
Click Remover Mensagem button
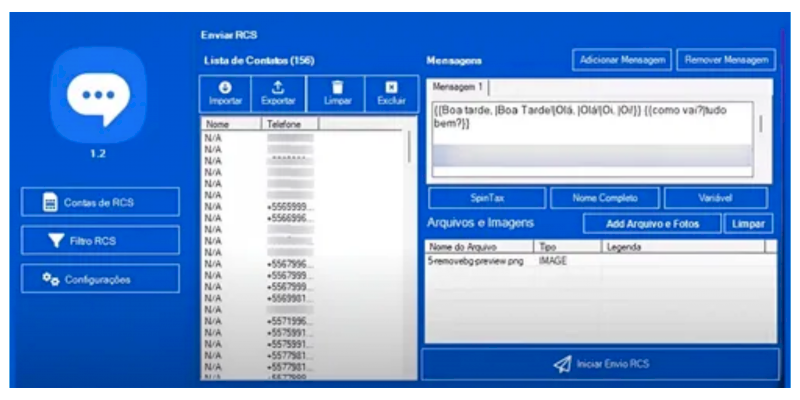727,60
